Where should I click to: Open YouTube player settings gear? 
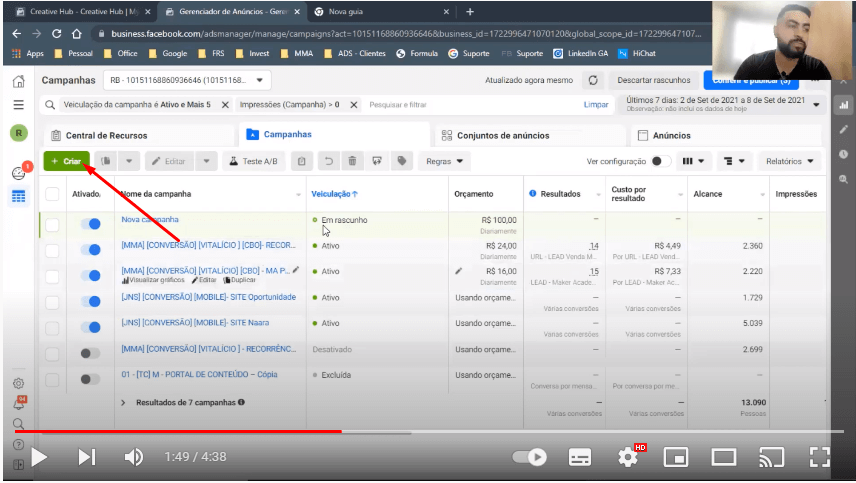point(628,457)
